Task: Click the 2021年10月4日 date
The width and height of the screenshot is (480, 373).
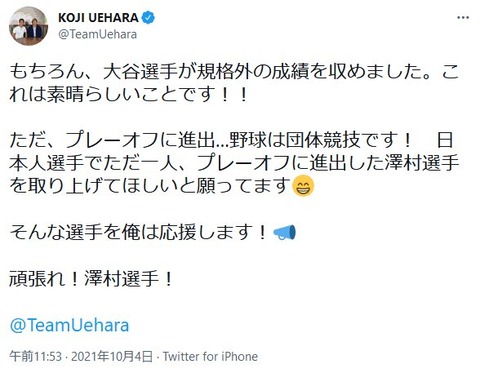Action: click(x=112, y=357)
